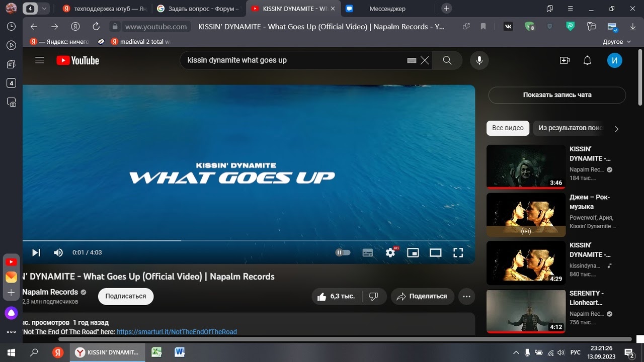Open YouTube notifications bell
This screenshot has width=644, height=362.
click(x=587, y=60)
